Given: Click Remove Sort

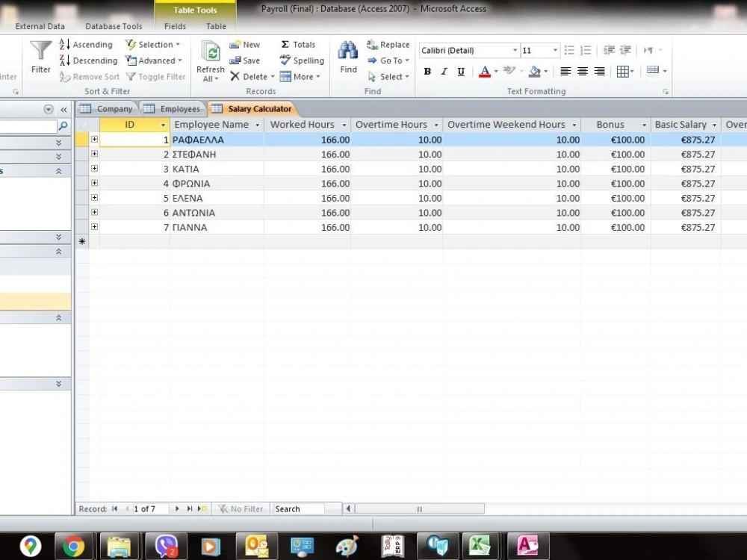Looking at the screenshot, I should pyautogui.click(x=89, y=77).
